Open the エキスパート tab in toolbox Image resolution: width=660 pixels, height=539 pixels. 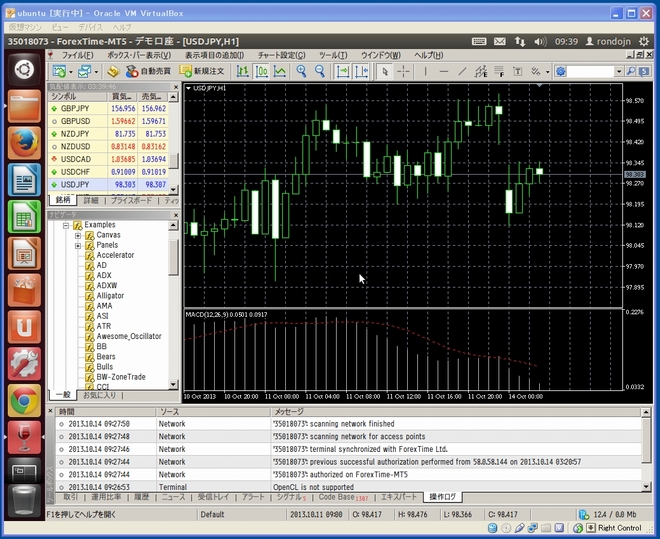(399, 497)
